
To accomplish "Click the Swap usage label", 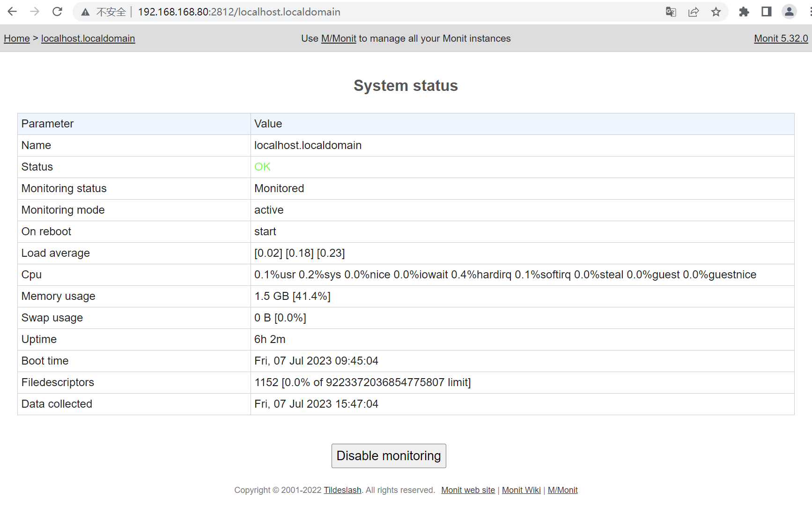I will click(52, 318).
